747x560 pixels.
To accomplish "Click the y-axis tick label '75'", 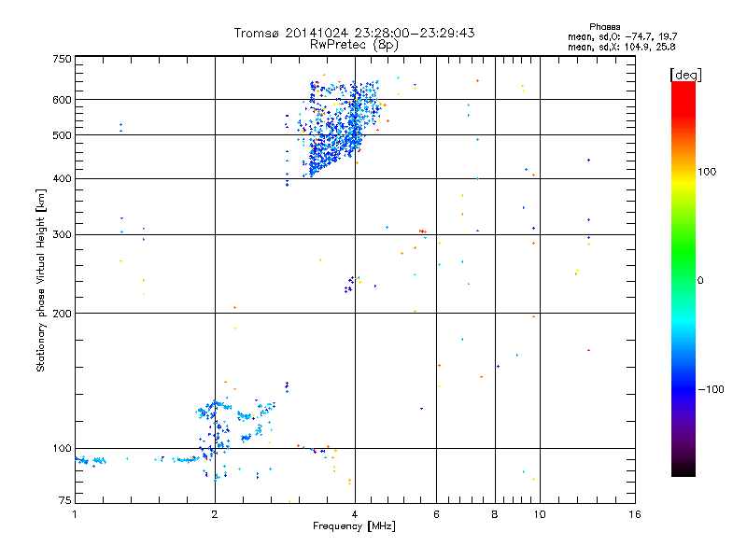I will (65, 500).
